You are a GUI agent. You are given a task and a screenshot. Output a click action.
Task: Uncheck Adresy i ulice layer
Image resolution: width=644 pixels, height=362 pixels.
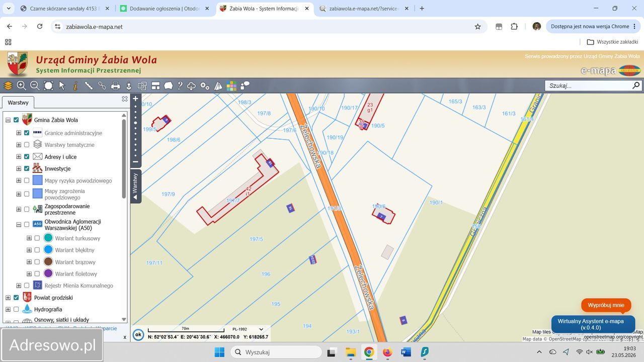[27, 157]
